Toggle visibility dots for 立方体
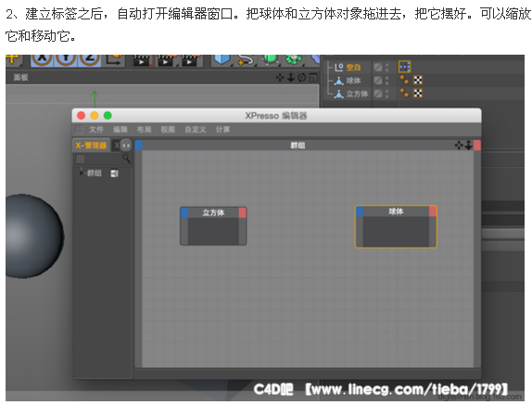532x405 pixels. click(387, 94)
